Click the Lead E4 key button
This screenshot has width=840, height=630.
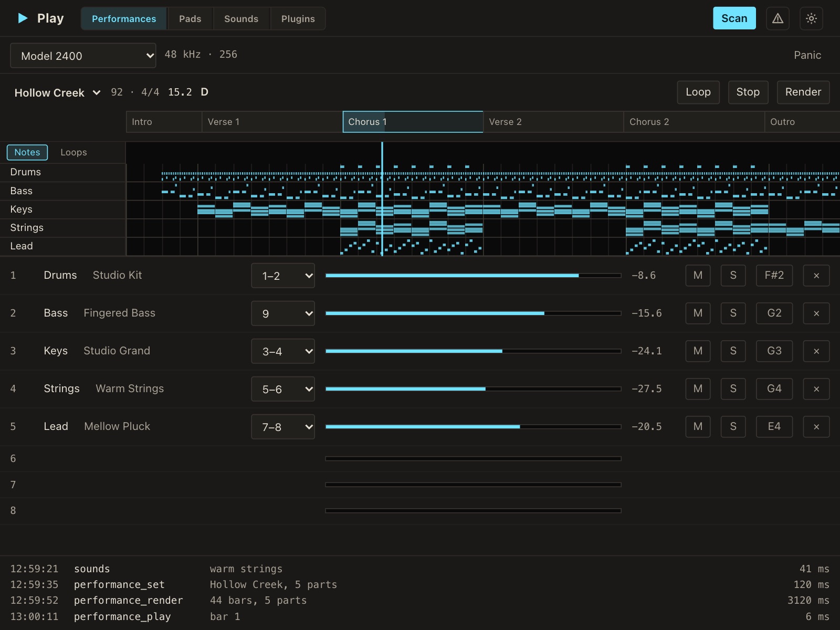(774, 427)
